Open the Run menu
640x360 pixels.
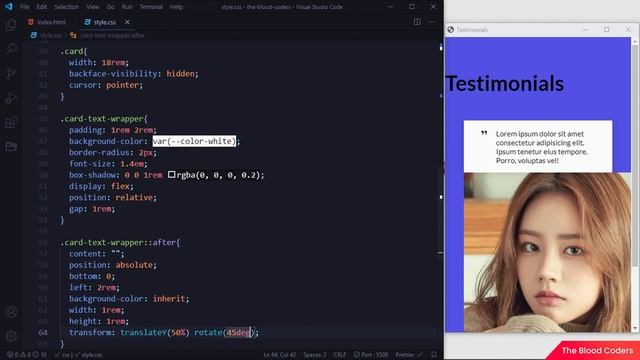click(127, 7)
